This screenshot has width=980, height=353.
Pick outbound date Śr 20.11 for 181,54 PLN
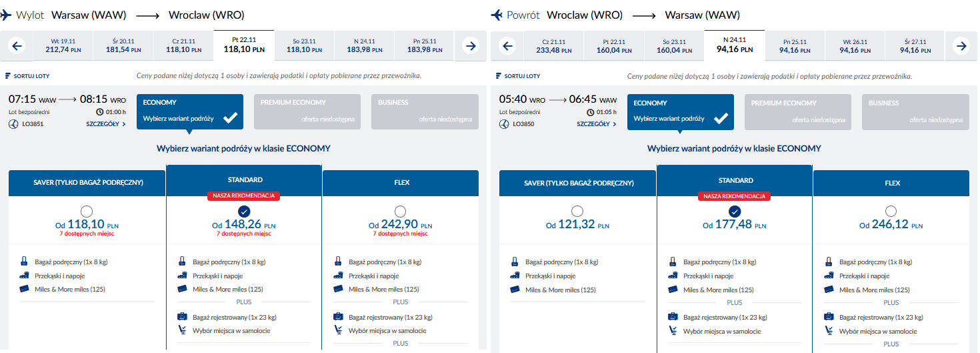pyautogui.click(x=123, y=46)
